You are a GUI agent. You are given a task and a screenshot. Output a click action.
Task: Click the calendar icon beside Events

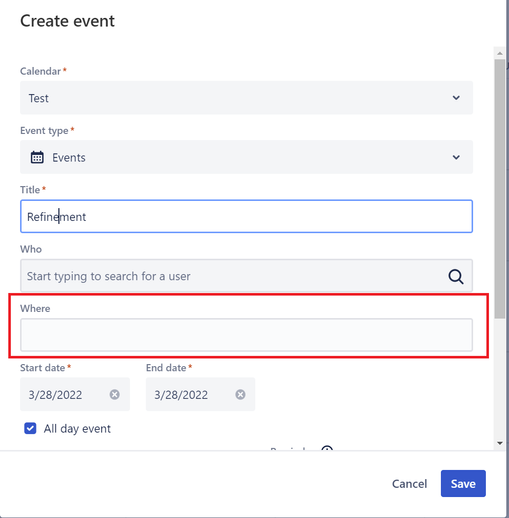pos(37,157)
